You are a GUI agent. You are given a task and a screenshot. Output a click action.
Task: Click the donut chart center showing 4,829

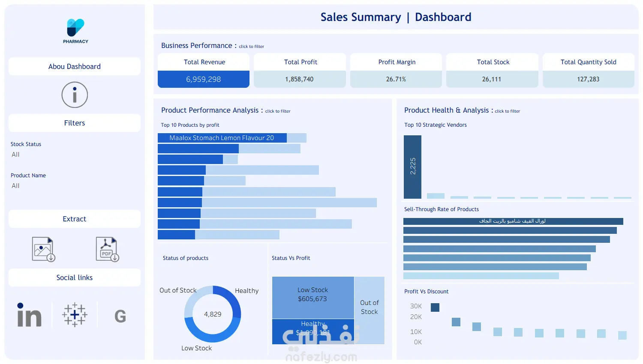click(x=213, y=314)
